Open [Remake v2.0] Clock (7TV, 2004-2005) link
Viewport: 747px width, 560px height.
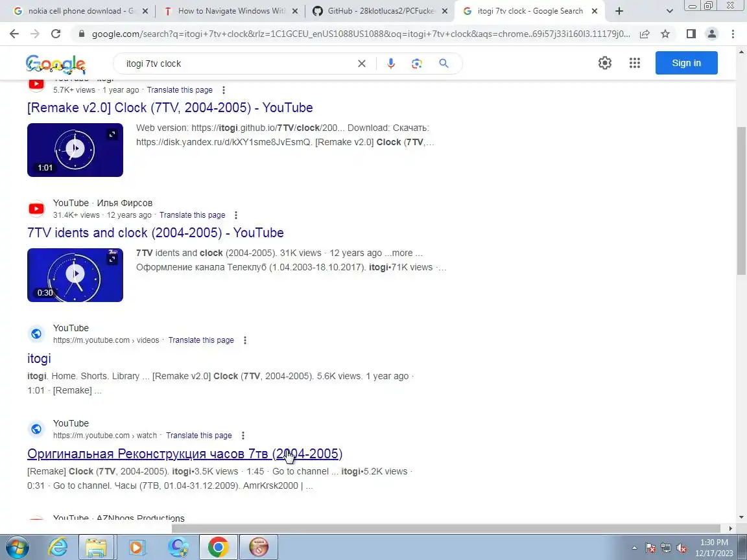pos(170,108)
